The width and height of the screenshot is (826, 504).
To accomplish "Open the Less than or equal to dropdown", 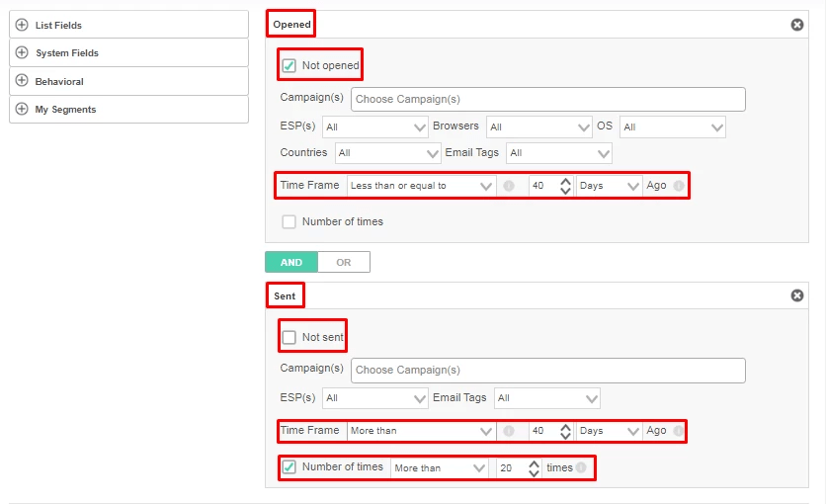I will 421,186.
